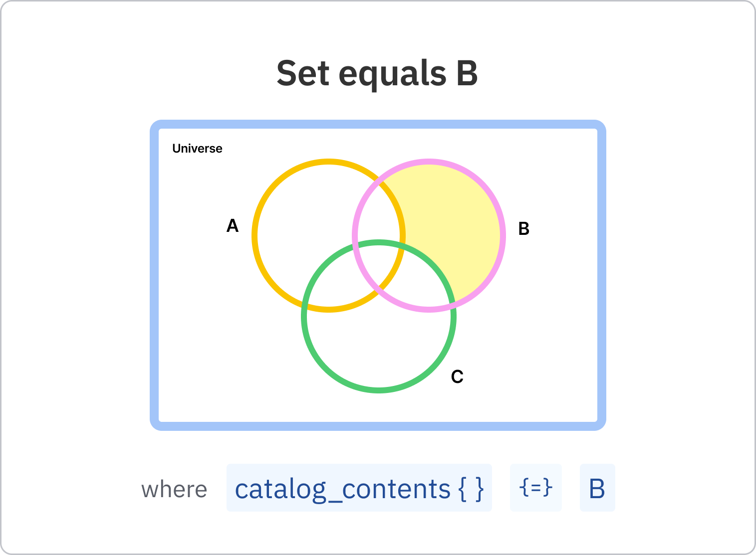Click the B value chip after the operator
Image resolution: width=756 pixels, height=555 pixels.
coord(597,488)
